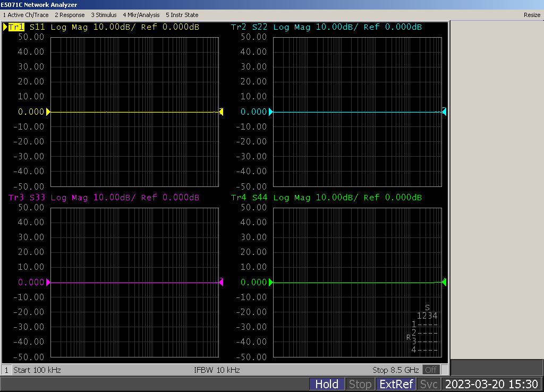The width and height of the screenshot is (544, 392).
Task: Click the magenta Tr3 reference marker on left
Action: click(x=48, y=283)
